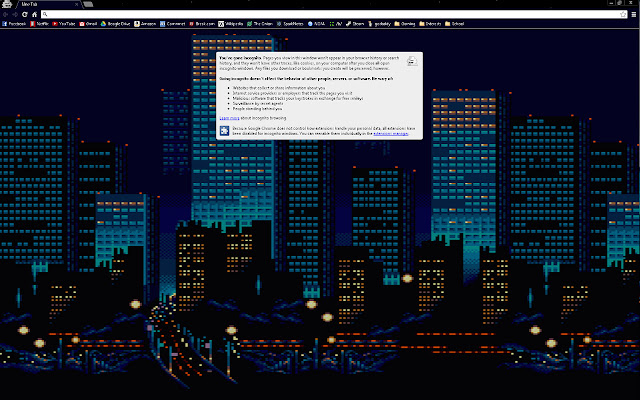The height and width of the screenshot is (400, 640).
Task: Select the New Tab tab
Action: click(47, 4)
